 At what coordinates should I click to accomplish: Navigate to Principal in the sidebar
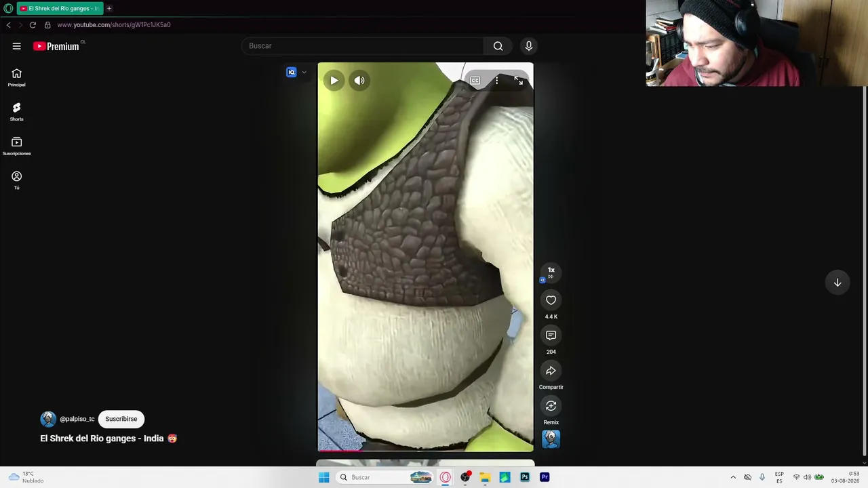tap(17, 77)
